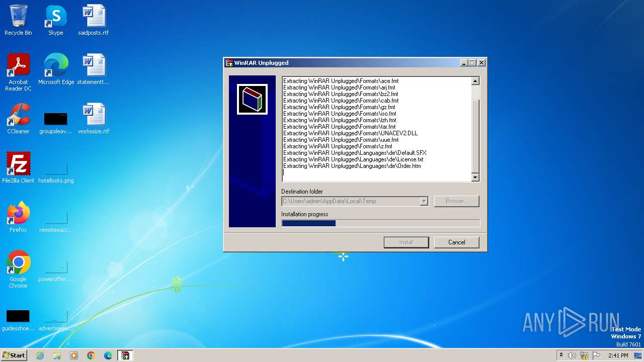Open Internet Explorer in the taskbar
The height and width of the screenshot is (362, 644).
coord(40,355)
